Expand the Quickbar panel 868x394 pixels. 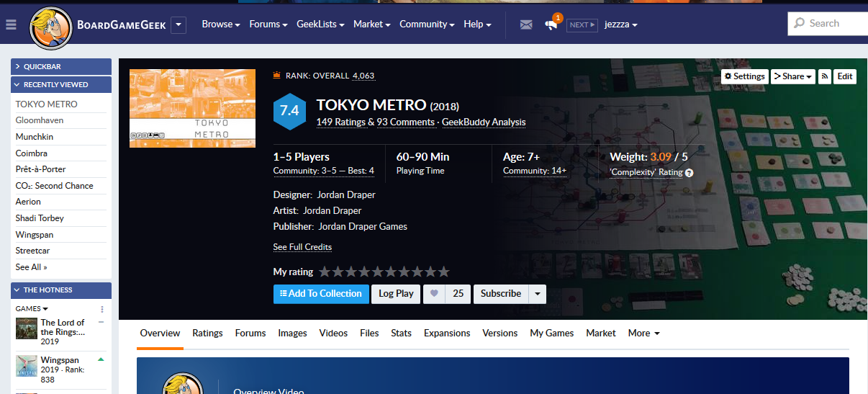click(61, 66)
